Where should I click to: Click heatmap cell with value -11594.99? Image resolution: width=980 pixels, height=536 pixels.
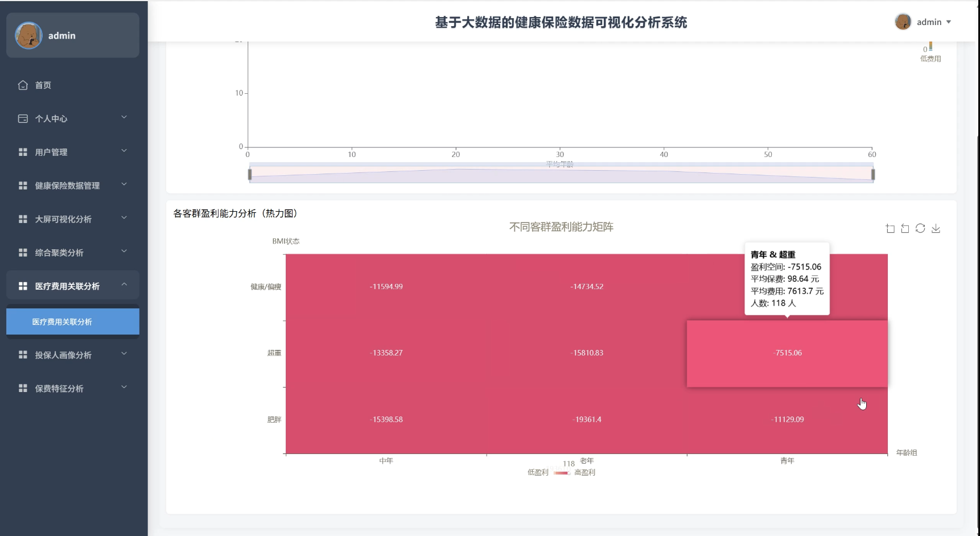click(386, 287)
